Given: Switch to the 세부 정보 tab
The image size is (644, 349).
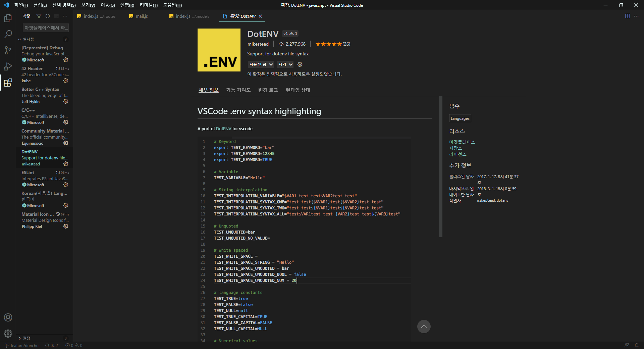Looking at the screenshot, I should tap(208, 90).
